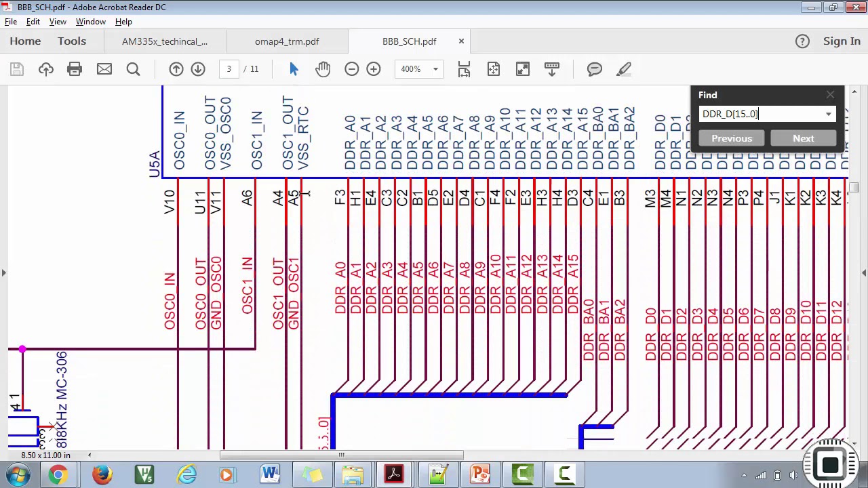Open Microsoft Word from the taskbar
Image resolution: width=868 pixels, height=488 pixels.
tap(270, 474)
